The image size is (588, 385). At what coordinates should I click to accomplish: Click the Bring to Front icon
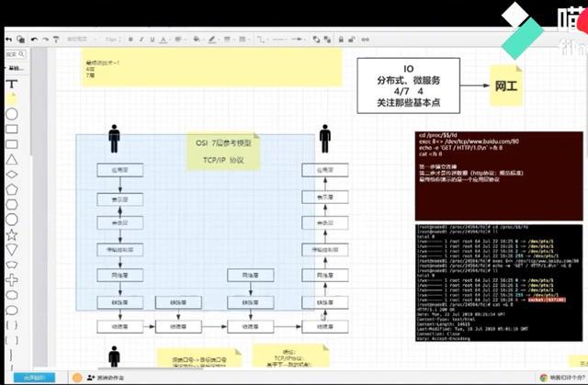[x=316, y=40]
